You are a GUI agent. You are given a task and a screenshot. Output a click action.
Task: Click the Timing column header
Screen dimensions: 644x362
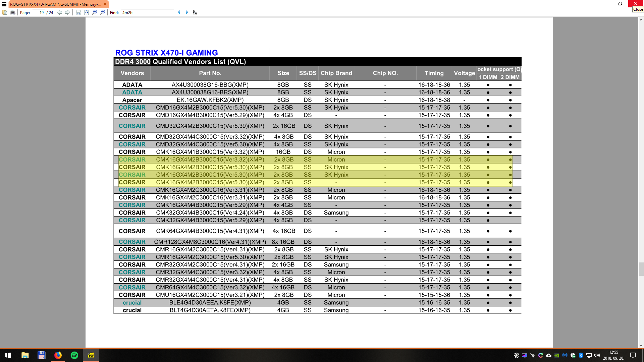pos(434,73)
